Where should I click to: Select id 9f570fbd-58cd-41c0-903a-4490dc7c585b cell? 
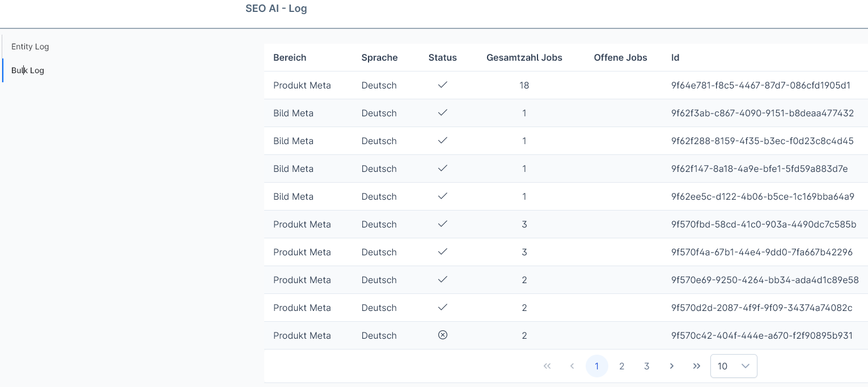click(x=764, y=224)
